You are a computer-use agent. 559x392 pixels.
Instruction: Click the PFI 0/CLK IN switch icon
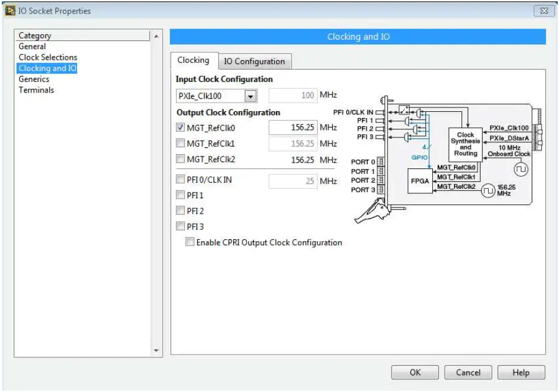click(403, 111)
